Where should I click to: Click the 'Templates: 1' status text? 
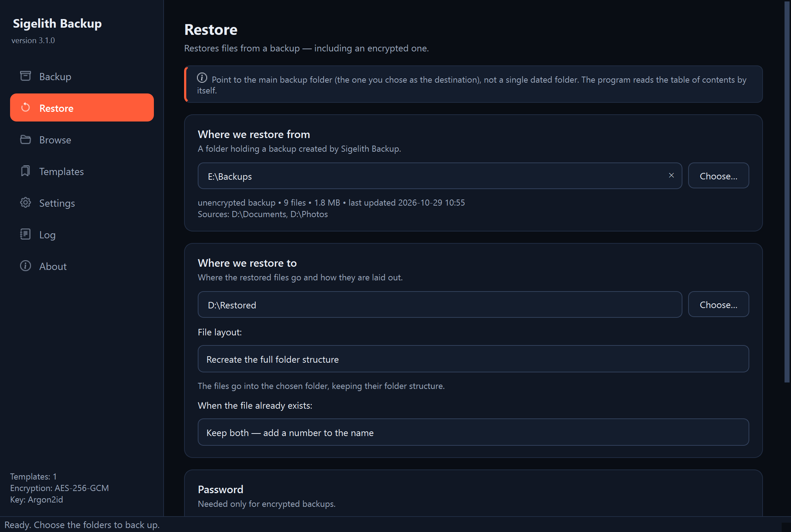click(33, 477)
